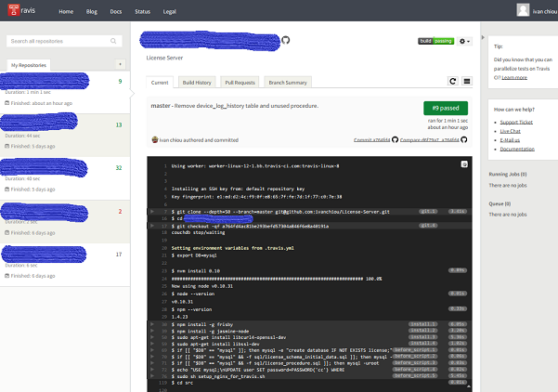Click 'Setting environment variables from .travis.yml' line

point(309,248)
